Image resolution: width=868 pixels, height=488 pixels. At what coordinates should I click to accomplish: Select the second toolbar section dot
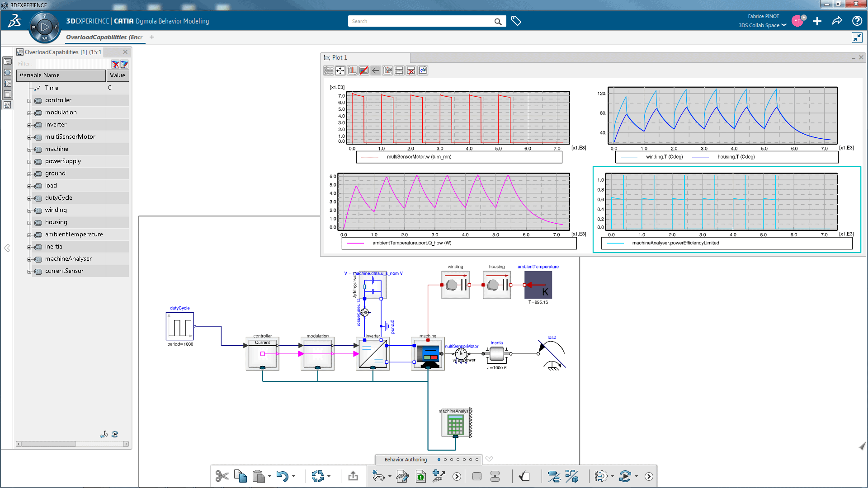click(445, 460)
